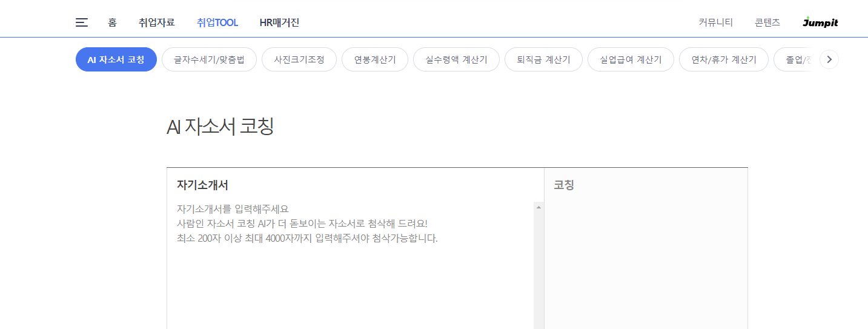Select 연봉계산기 tab
The image size is (868, 329).
click(375, 59)
